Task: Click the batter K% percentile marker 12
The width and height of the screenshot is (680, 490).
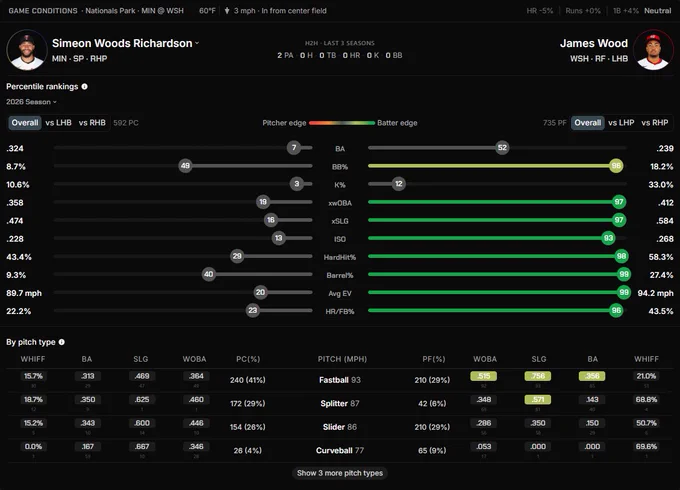Action: 399,184
